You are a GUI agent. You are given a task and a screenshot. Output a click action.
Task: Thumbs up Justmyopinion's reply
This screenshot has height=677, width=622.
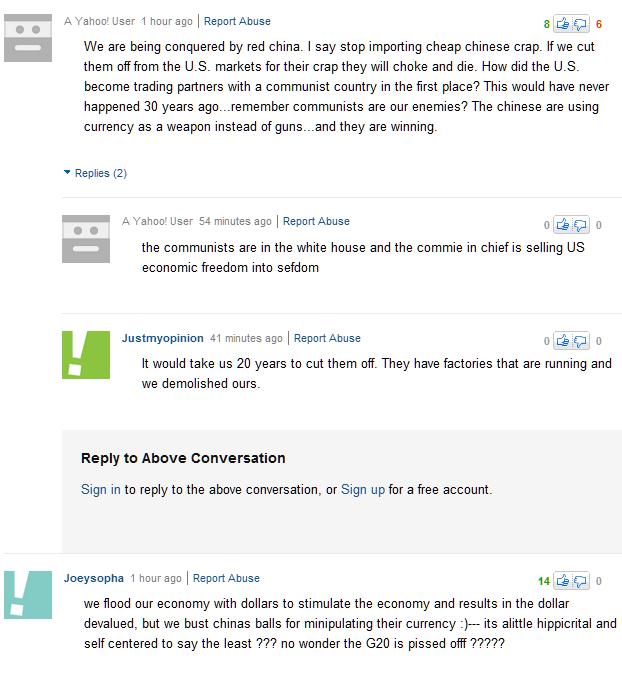pos(562,341)
